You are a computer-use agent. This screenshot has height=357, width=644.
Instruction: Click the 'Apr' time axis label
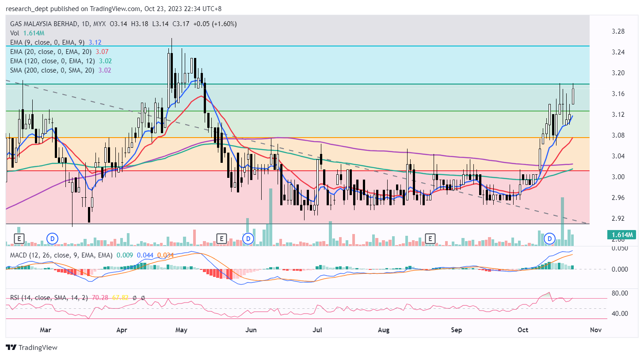[122, 330]
